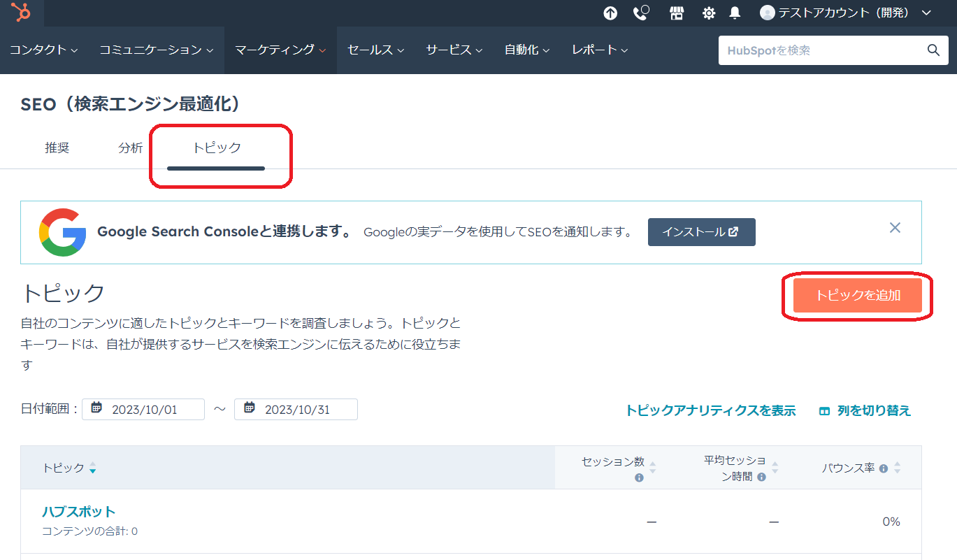Viewport: 957px width, 560px height.
Task: Dismiss the Google Search Console banner
Action: coord(895,227)
